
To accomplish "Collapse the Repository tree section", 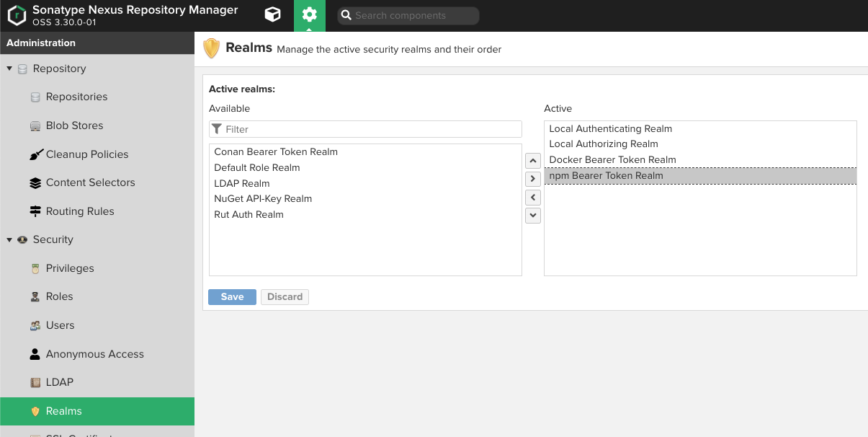I will coord(9,69).
